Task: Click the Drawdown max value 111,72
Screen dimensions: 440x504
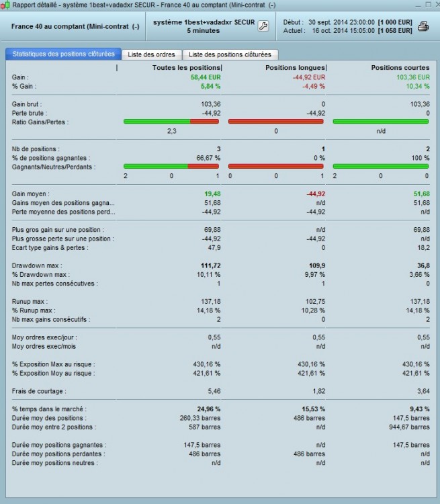Action: 210,265
